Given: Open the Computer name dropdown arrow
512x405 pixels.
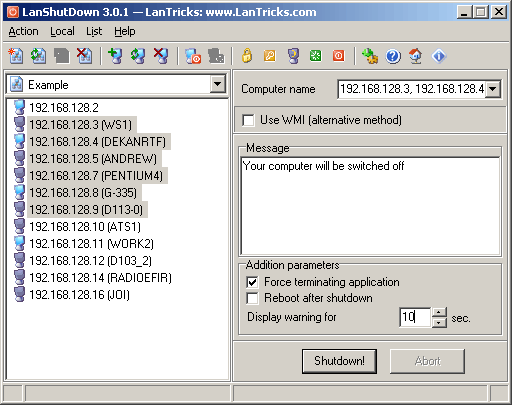Looking at the screenshot, I should coord(493,89).
